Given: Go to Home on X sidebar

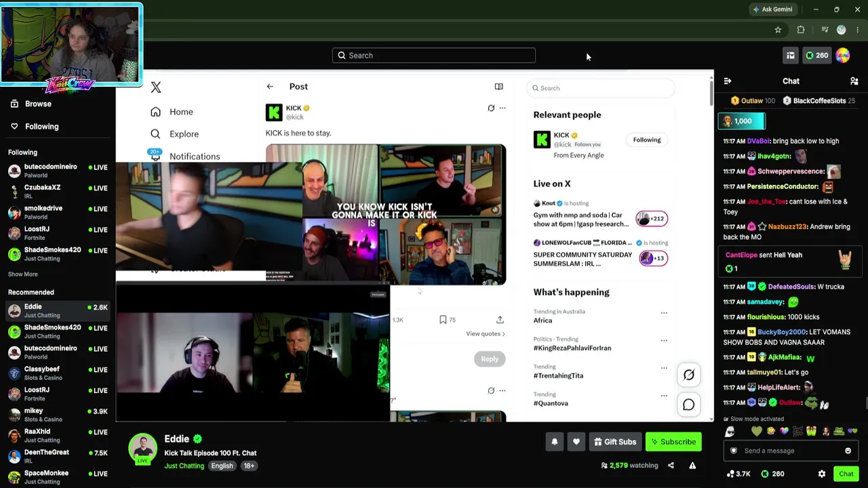Looking at the screenshot, I should pos(172,112).
